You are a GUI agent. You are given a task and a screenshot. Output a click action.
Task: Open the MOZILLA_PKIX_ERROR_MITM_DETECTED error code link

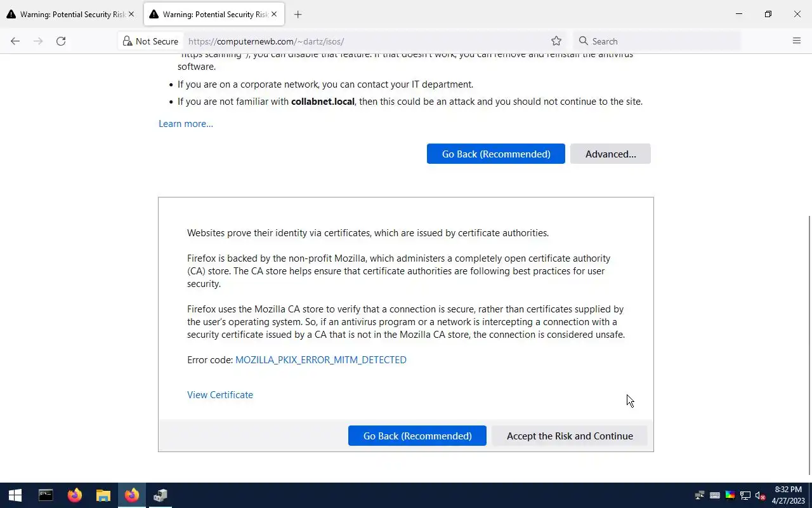pos(321,360)
